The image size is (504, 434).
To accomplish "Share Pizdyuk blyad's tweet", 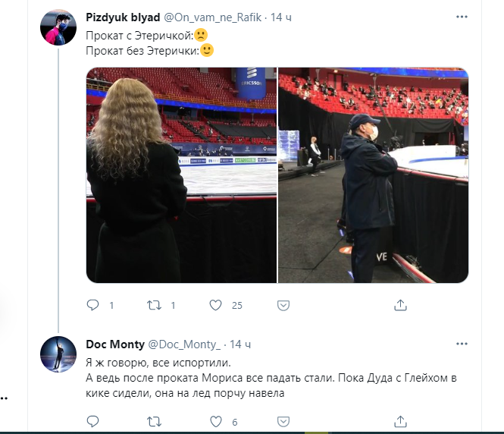I will coord(401,305).
